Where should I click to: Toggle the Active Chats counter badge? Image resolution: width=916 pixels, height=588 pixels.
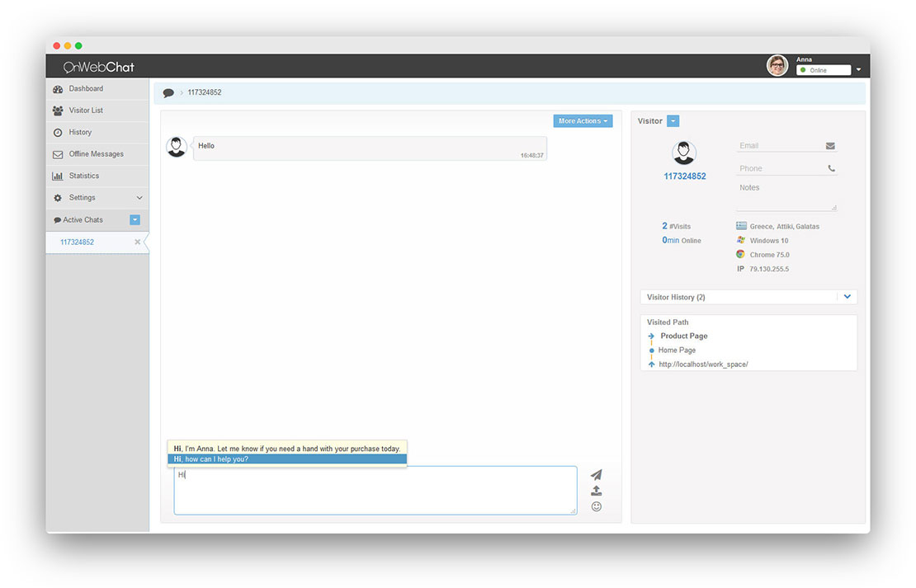pos(134,219)
